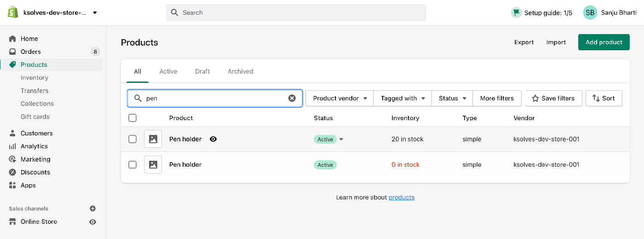This screenshot has height=239, width=644.
Task: Click the Marketing target icon
Action: pyautogui.click(x=12, y=159)
